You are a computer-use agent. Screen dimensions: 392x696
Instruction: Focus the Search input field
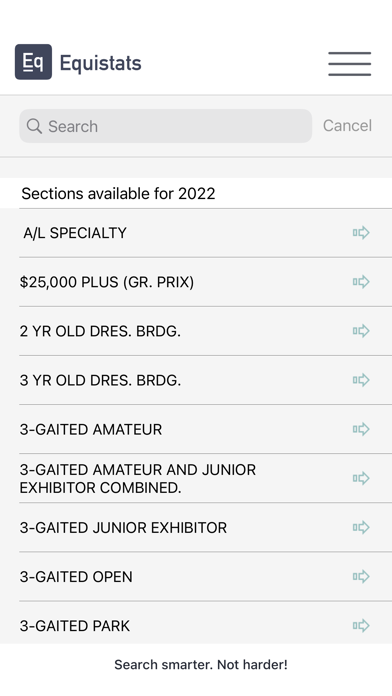click(166, 126)
